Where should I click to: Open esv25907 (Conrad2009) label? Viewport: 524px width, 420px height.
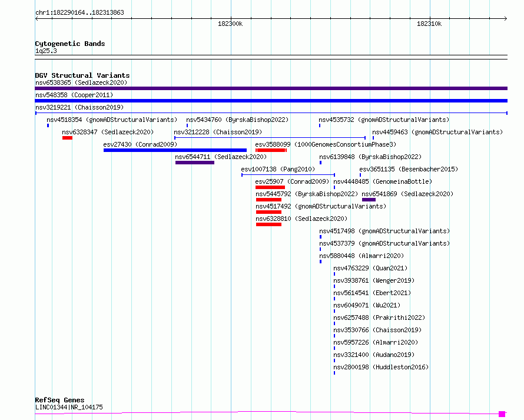coord(292,181)
